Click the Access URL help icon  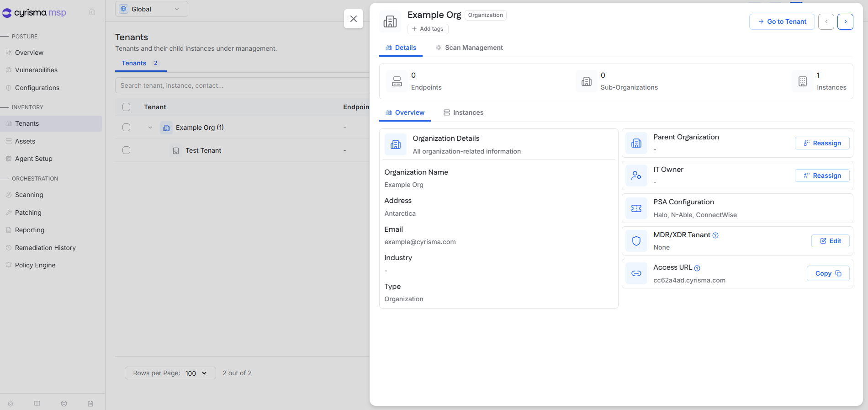click(x=697, y=268)
